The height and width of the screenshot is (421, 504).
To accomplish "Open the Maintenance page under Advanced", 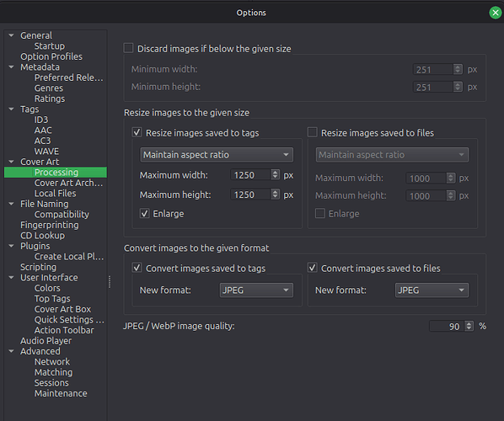I will tap(61, 393).
